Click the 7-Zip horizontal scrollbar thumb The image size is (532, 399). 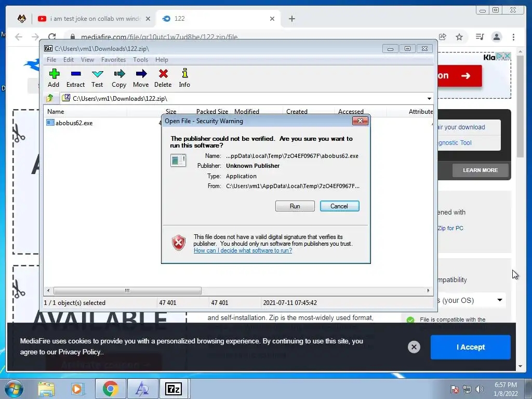click(x=127, y=290)
